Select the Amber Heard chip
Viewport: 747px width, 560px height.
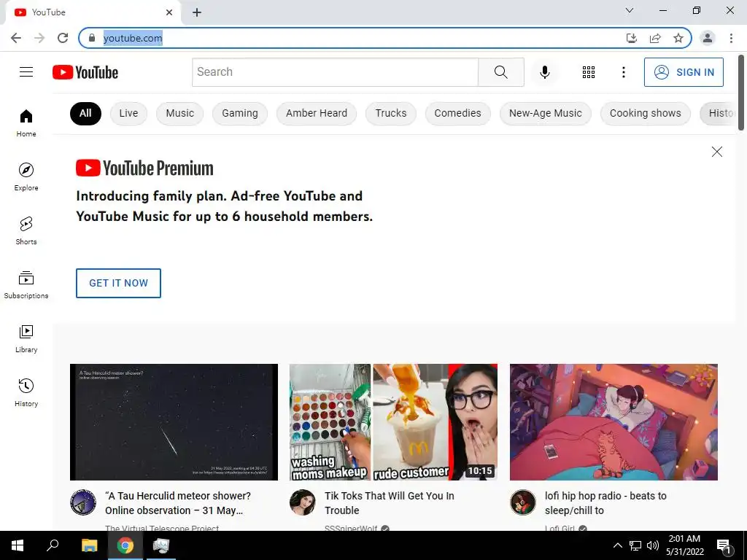[x=317, y=113]
